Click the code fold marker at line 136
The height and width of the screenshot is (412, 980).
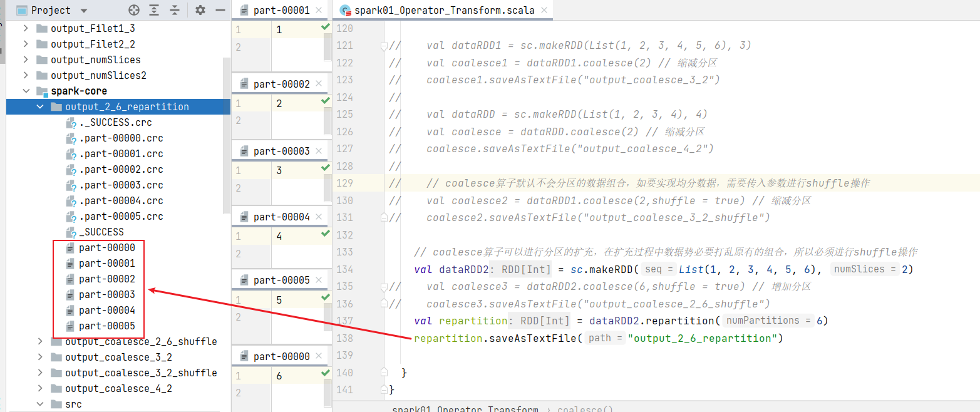pyautogui.click(x=384, y=304)
